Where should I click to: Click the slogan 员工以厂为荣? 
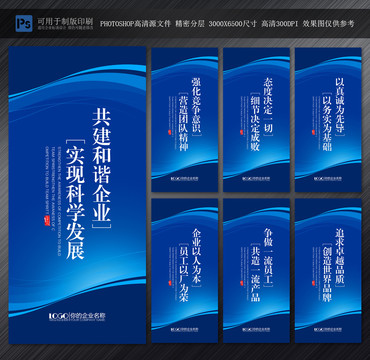coord(183,273)
